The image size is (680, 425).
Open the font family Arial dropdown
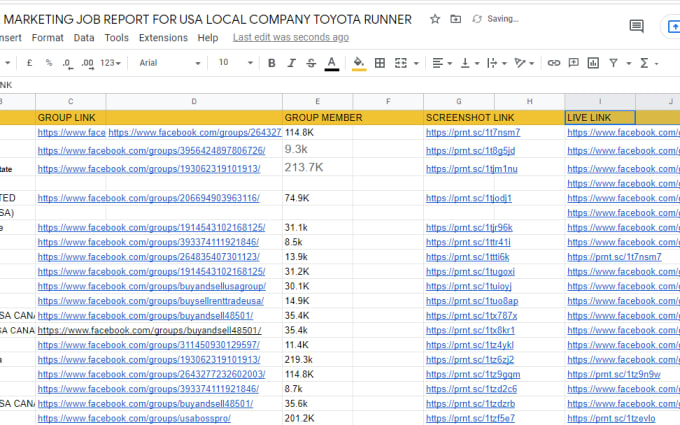pyautogui.click(x=170, y=63)
